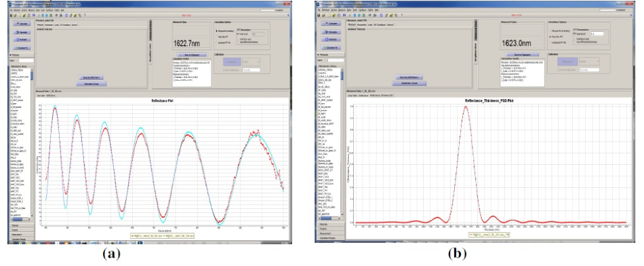Click the Substrate button in window (b) filmstack
Image resolution: width=644 pixels, height=266 pixels.
coord(409,83)
